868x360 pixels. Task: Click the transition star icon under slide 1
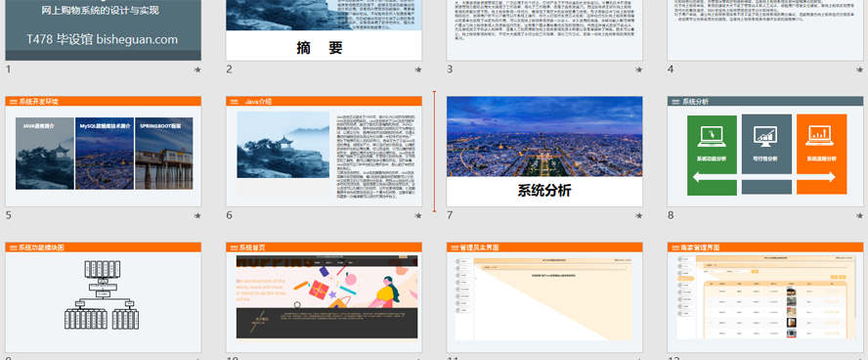tap(197, 69)
